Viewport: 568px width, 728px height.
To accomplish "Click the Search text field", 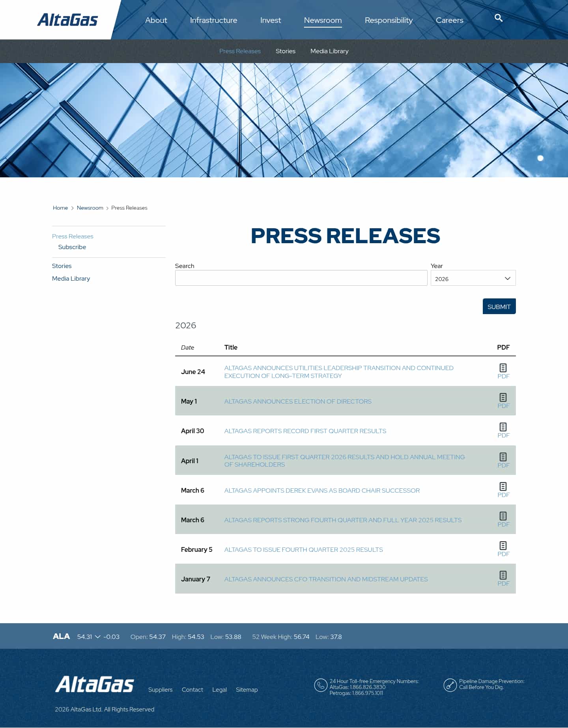I will [301, 278].
